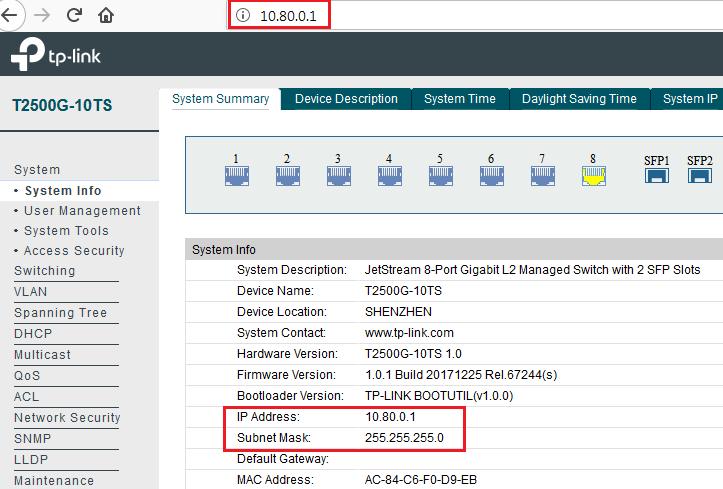Select the SFP2 slot icon

(699, 175)
